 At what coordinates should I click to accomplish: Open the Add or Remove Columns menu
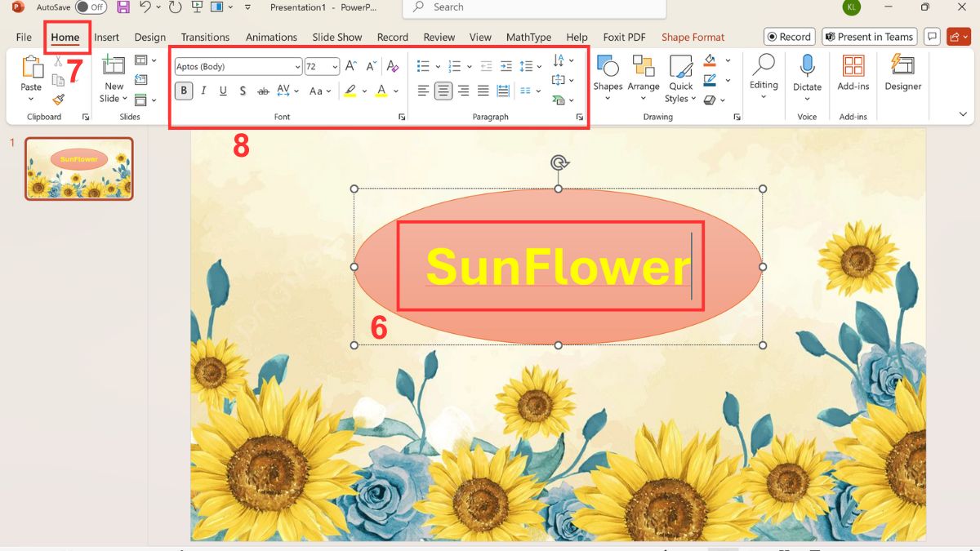(x=530, y=91)
